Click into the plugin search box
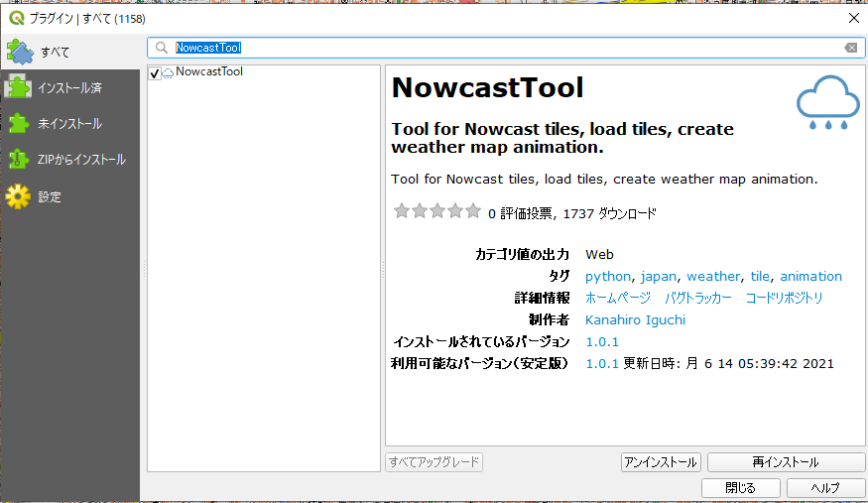Image resolution: width=868 pixels, height=503 pixels. 506,48
